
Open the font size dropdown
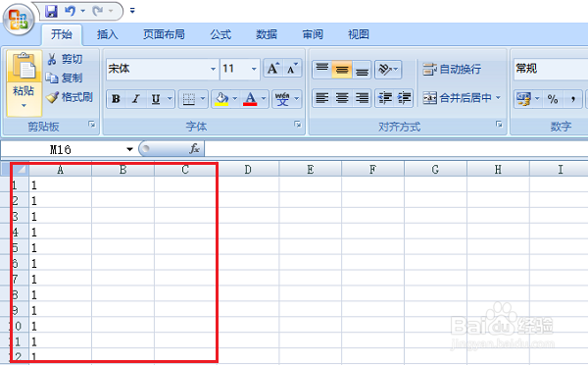[x=254, y=69]
